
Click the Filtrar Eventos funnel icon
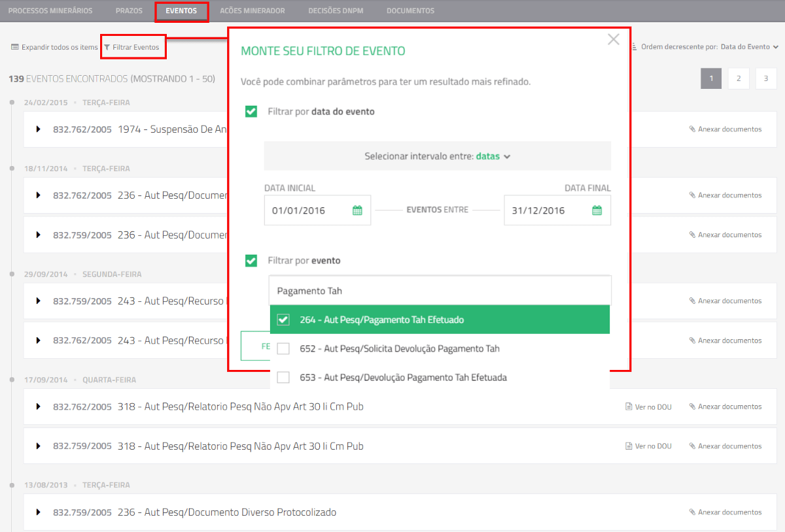tap(107, 48)
